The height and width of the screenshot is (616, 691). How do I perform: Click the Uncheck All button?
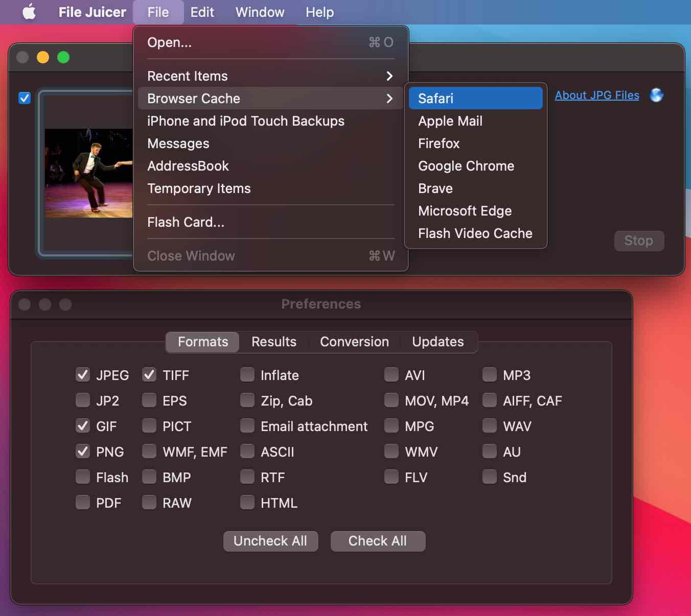pyautogui.click(x=270, y=541)
